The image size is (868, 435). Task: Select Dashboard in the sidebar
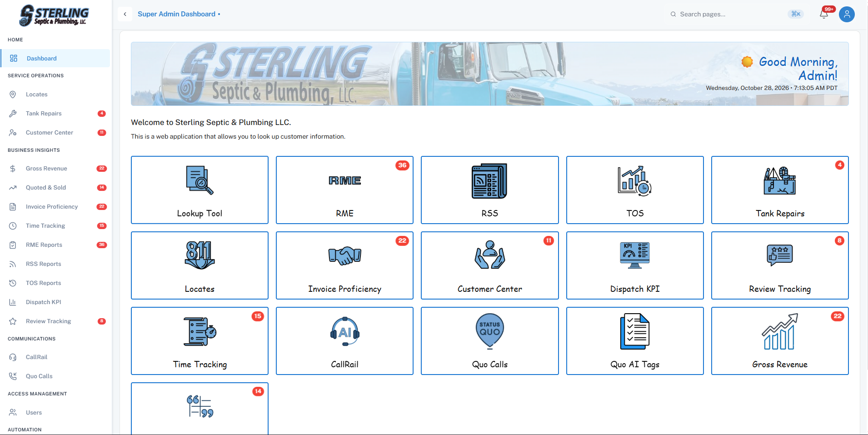click(x=55, y=58)
